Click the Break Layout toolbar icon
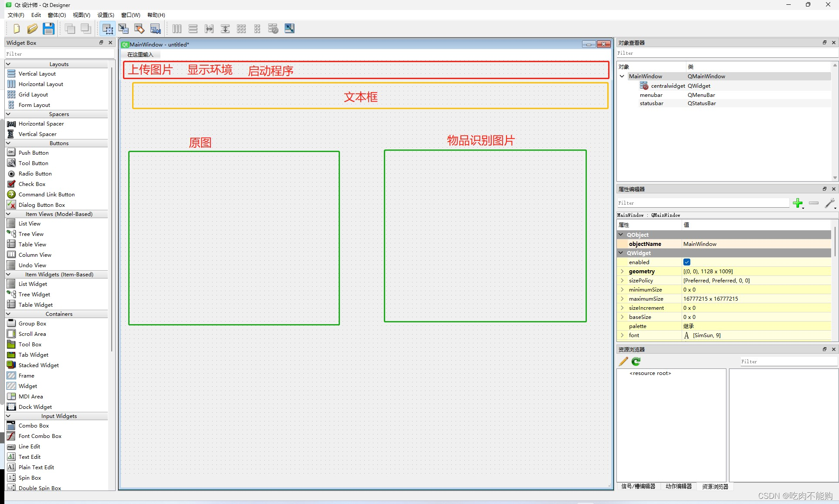Viewport: 839px width, 504px height. [273, 29]
